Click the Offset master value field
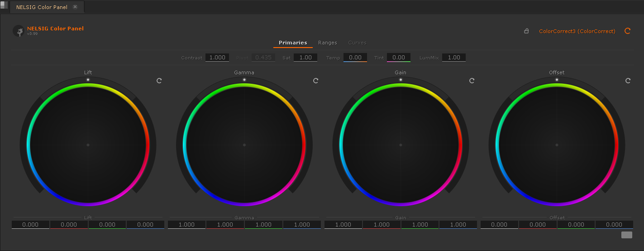 499,225
